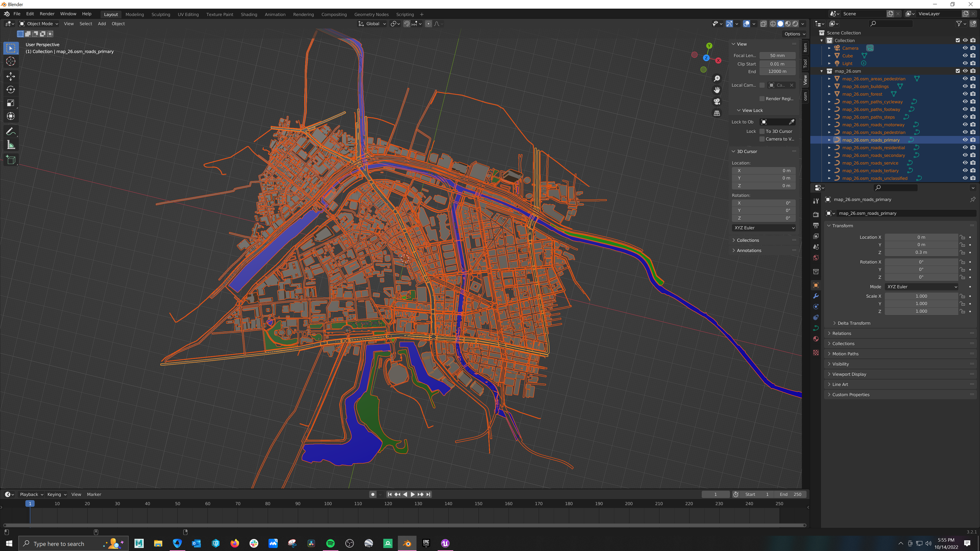
Task: Open the Add menu in viewport header
Action: [x=102, y=24]
